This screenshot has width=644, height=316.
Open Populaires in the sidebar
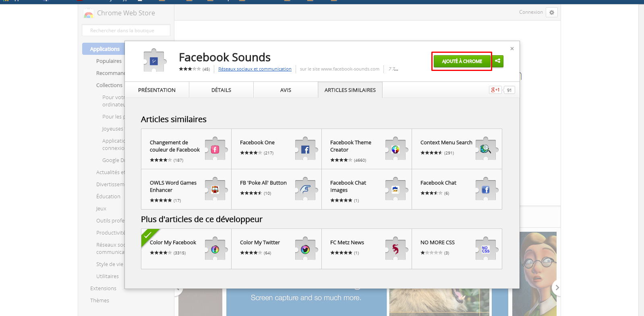pyautogui.click(x=109, y=61)
